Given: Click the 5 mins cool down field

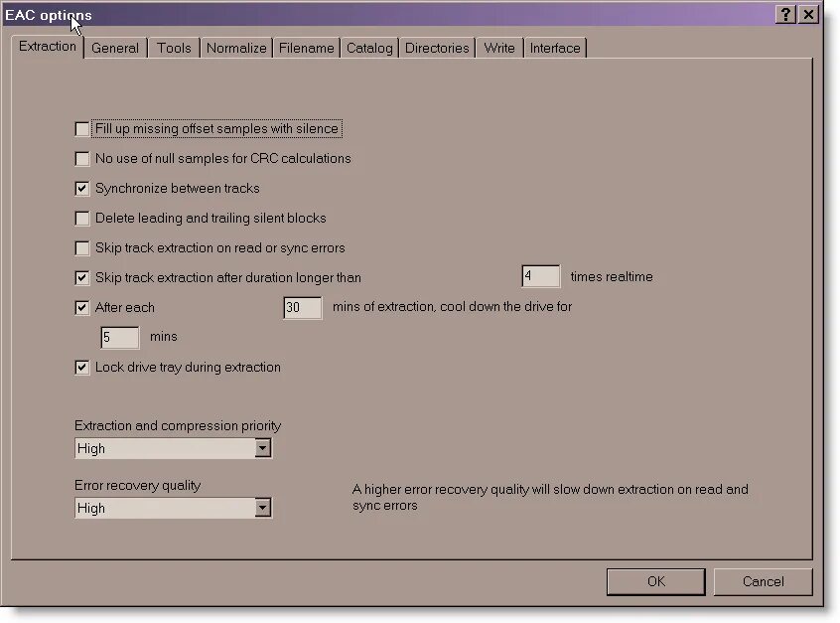Looking at the screenshot, I should 120,338.
